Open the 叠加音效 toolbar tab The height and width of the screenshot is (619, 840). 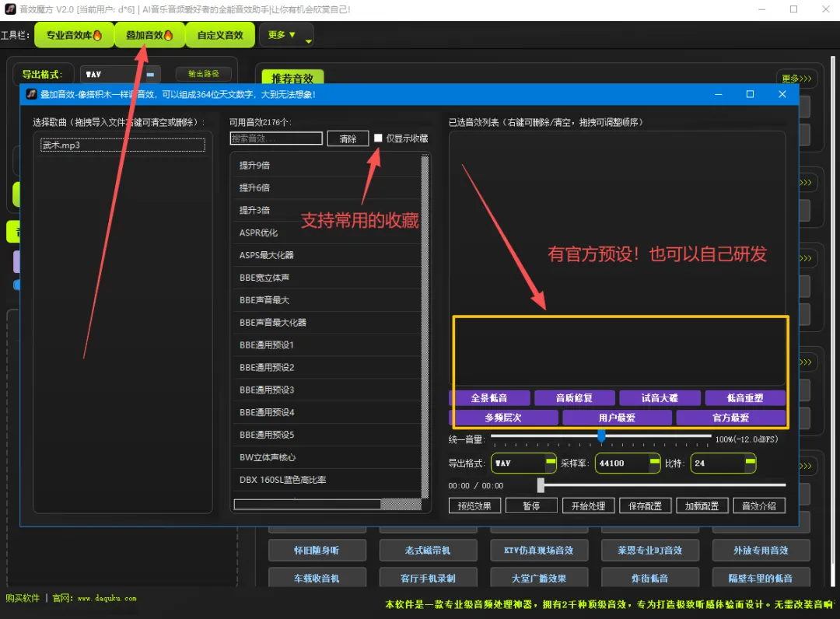pyautogui.click(x=149, y=35)
